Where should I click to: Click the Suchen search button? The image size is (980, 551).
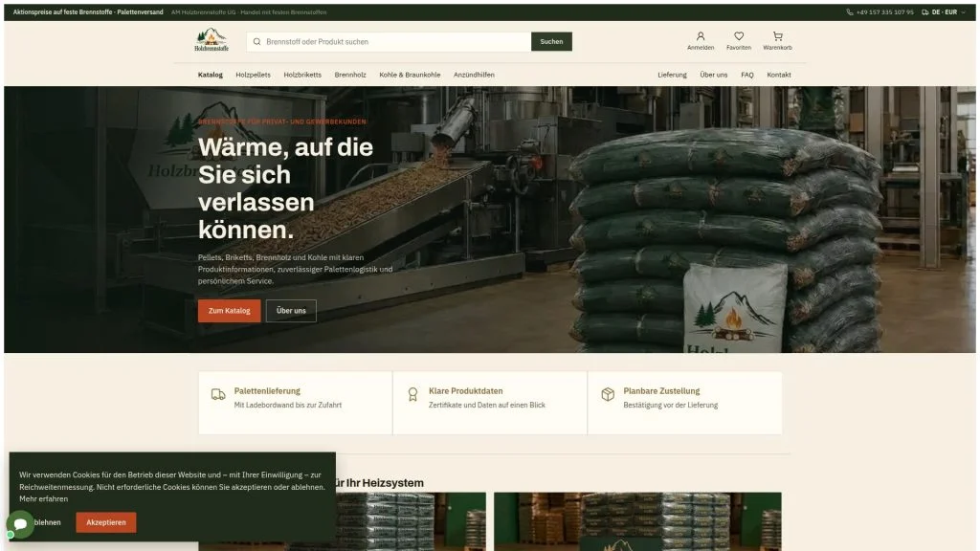click(551, 42)
